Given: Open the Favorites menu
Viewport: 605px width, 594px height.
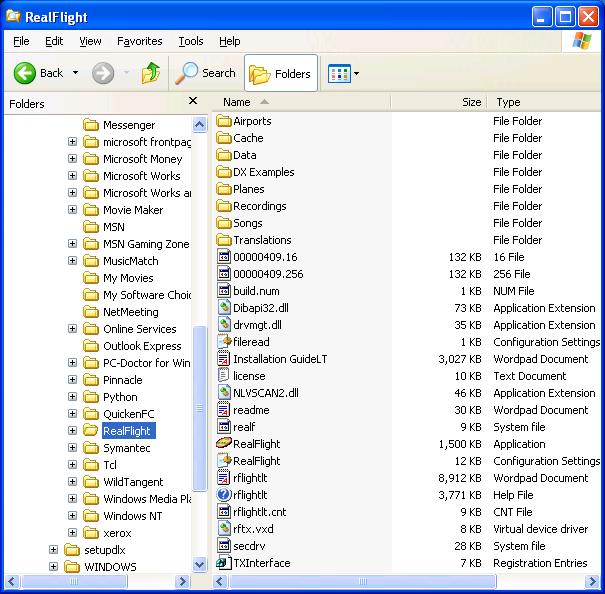Looking at the screenshot, I should [x=140, y=41].
